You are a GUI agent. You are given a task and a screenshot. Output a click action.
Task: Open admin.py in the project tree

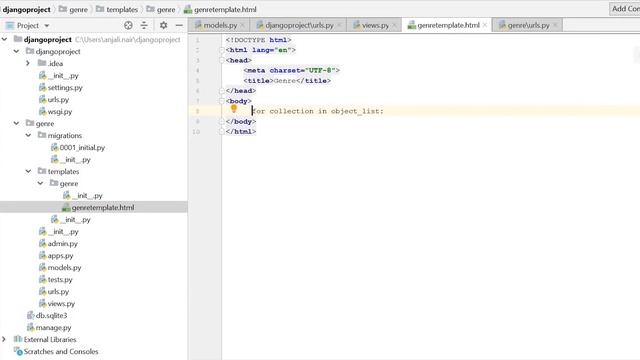62,244
